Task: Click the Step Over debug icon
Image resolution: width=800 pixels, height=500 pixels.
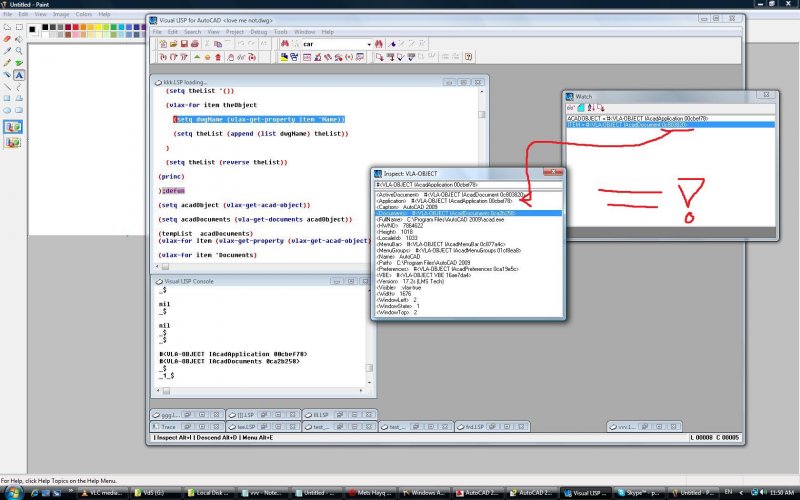Action: click(x=173, y=57)
